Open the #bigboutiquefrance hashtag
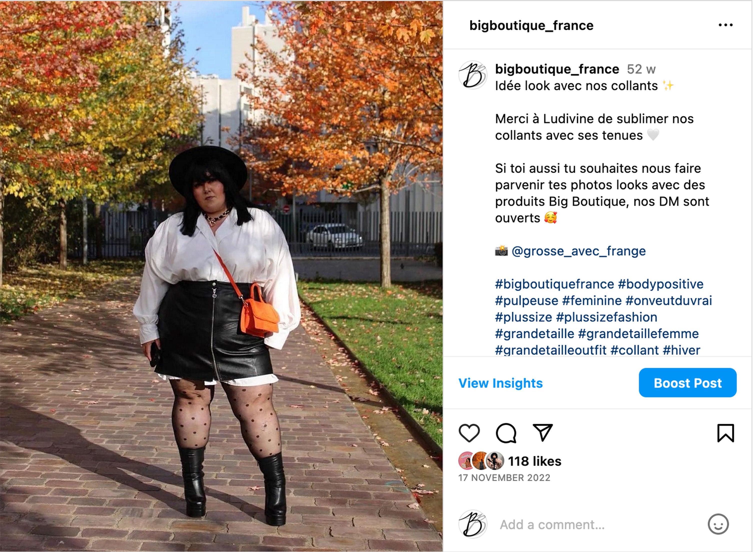 pos(554,284)
